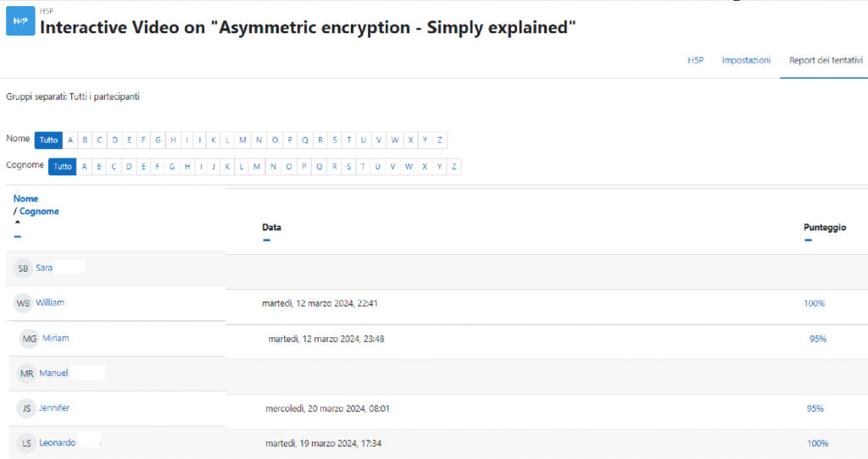Open Jennifer's JS avatar icon
868x459 pixels.
point(26,409)
